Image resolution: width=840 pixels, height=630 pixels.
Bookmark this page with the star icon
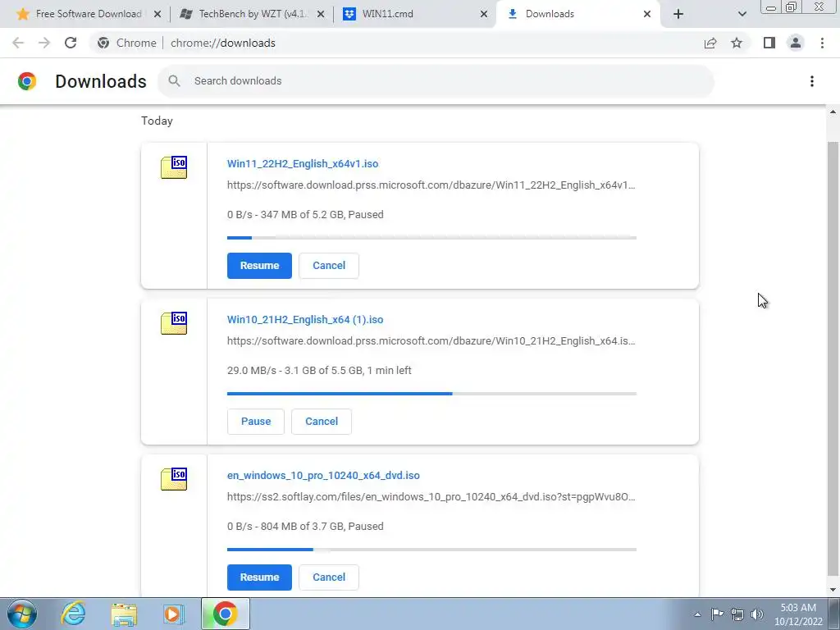pyautogui.click(x=737, y=43)
